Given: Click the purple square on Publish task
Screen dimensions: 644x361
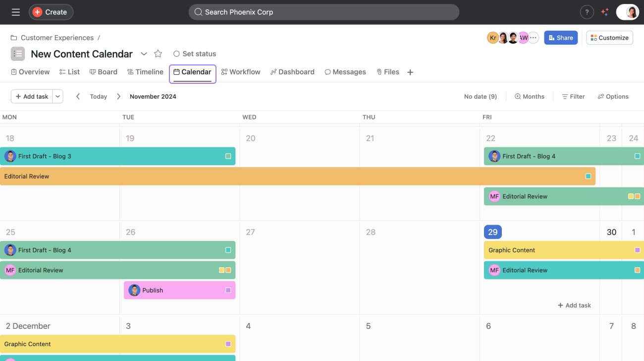Looking at the screenshot, I should tap(228, 290).
